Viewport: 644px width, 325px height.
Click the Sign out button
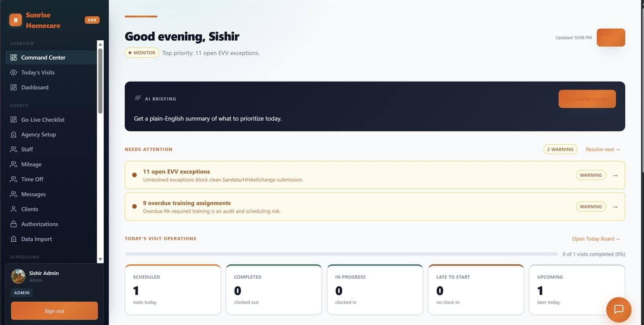pos(54,311)
